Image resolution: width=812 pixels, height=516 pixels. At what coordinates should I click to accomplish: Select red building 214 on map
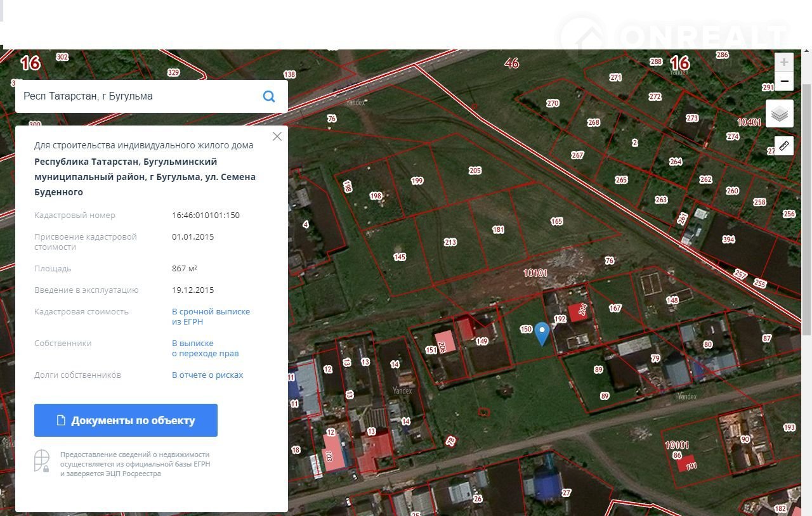click(578, 312)
